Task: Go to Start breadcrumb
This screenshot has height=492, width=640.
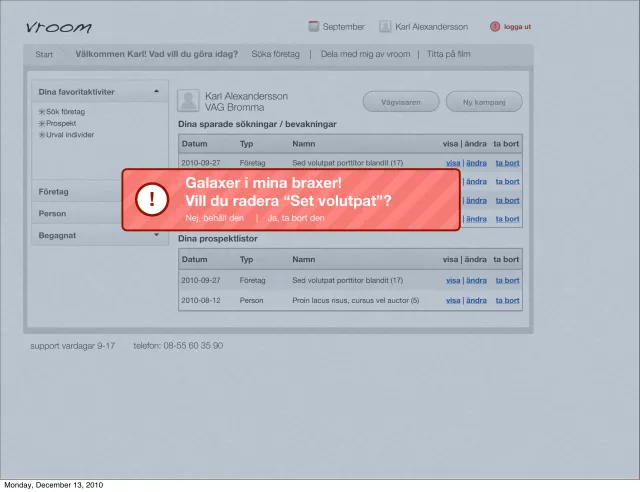Action: coord(44,54)
